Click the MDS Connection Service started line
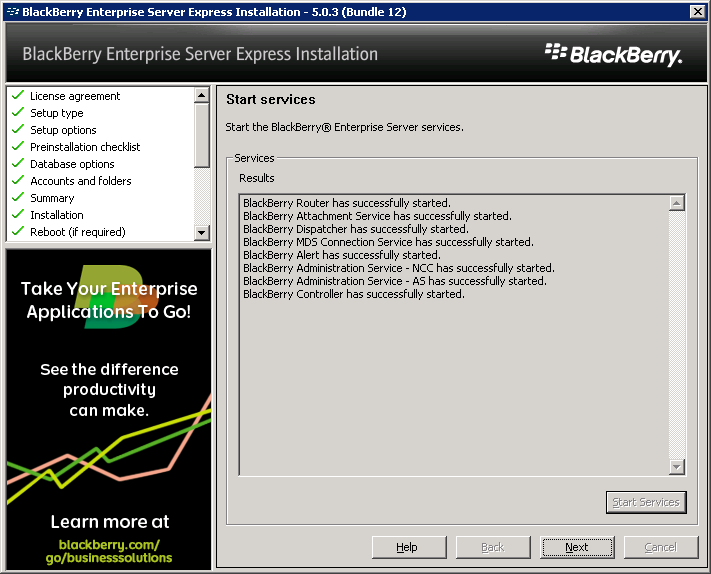Image resolution: width=711 pixels, height=574 pixels. point(388,242)
